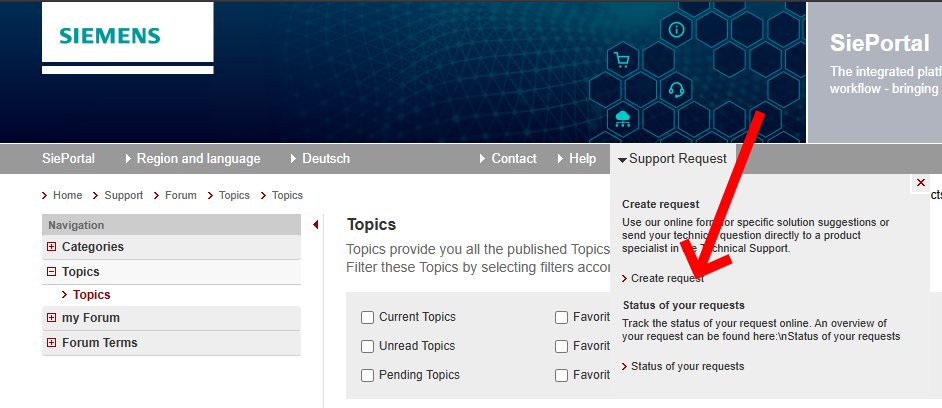Go to Home breadcrumb
Screen dimensions: 942x408
pos(67,196)
